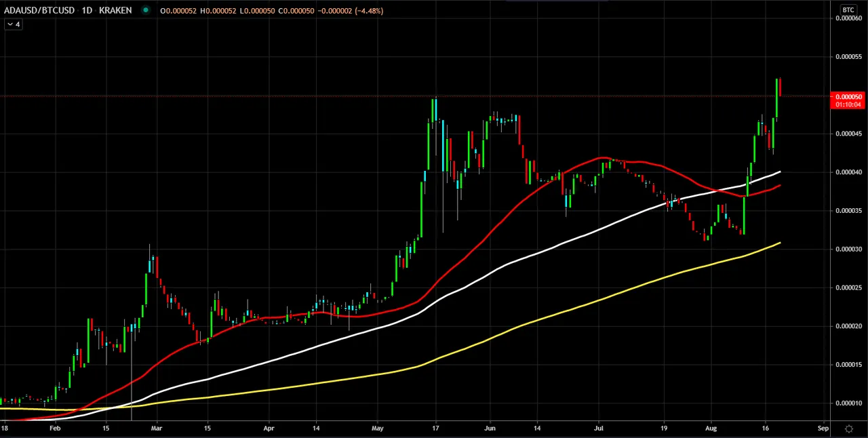Click the ADAUSD/BTCUSD symbol title
868x438 pixels.
click(x=38, y=11)
